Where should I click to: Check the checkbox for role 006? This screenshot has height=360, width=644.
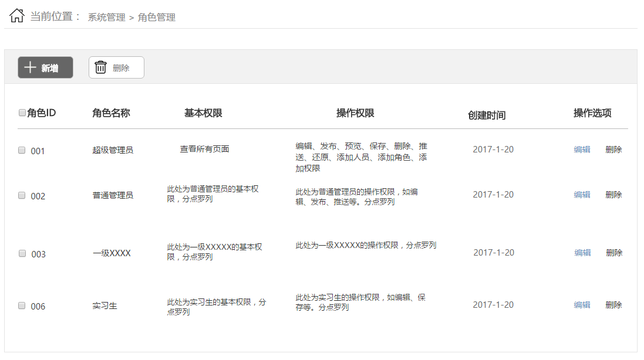(22, 305)
